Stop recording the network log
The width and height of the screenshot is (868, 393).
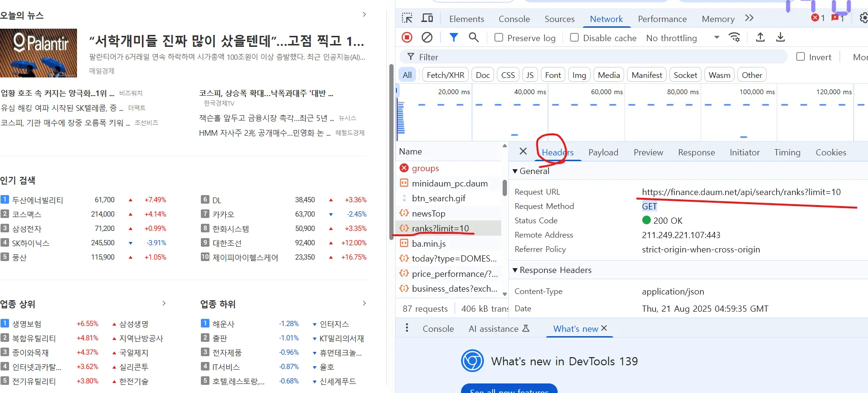[x=407, y=37]
